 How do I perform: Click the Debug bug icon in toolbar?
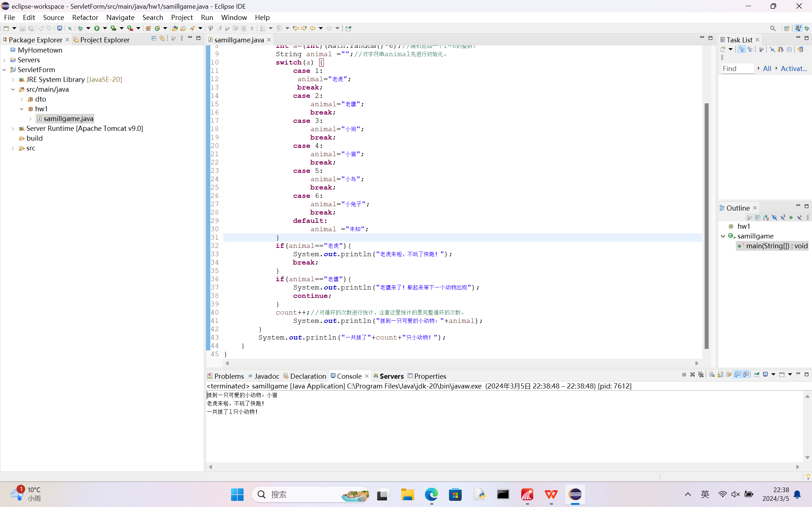click(x=80, y=28)
